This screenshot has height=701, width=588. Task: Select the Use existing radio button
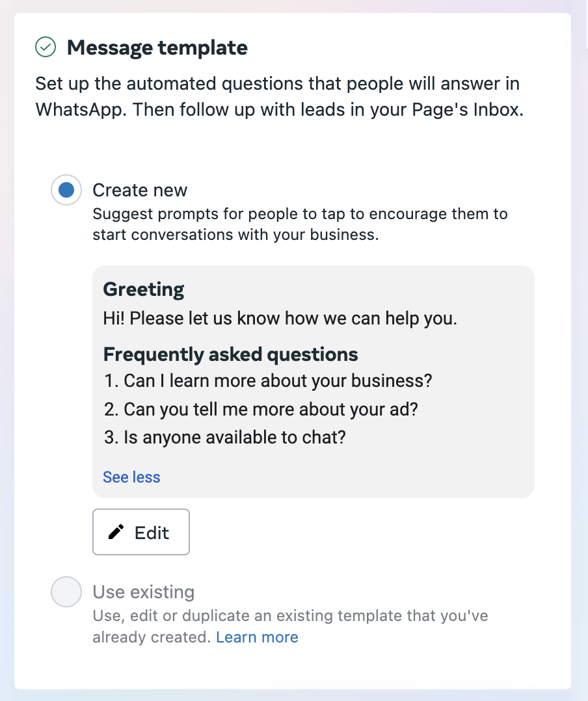66,592
